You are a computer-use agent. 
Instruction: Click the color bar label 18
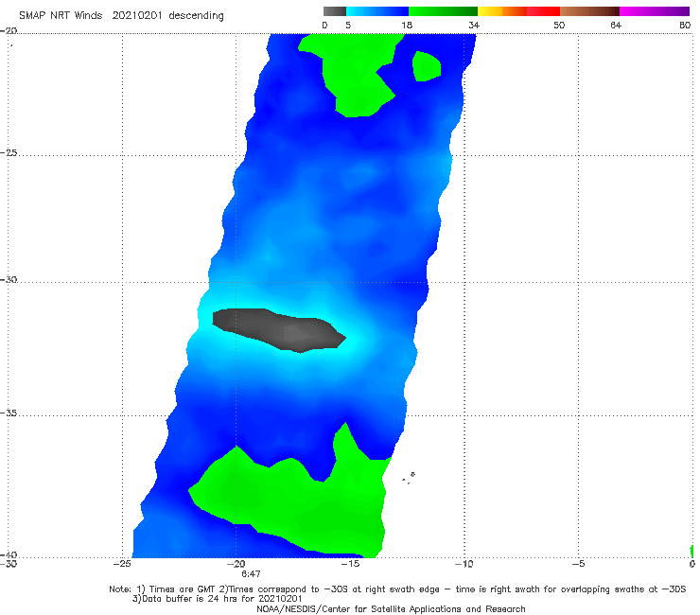click(407, 26)
